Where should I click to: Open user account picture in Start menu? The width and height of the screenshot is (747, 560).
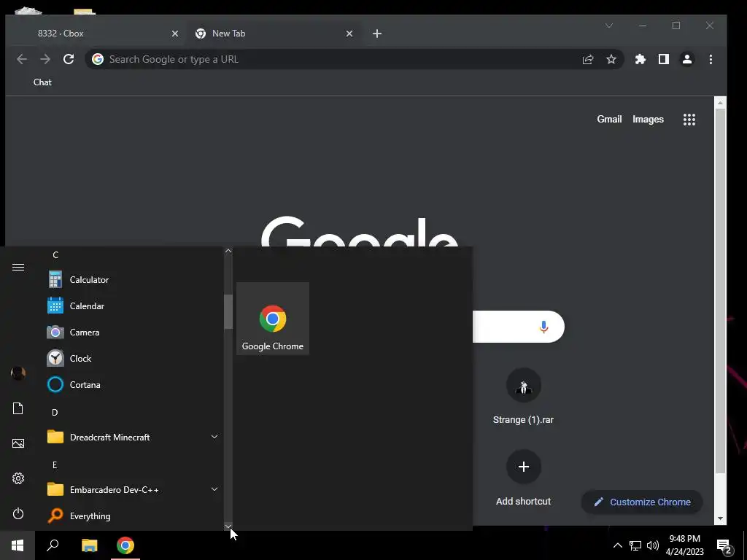point(18,373)
